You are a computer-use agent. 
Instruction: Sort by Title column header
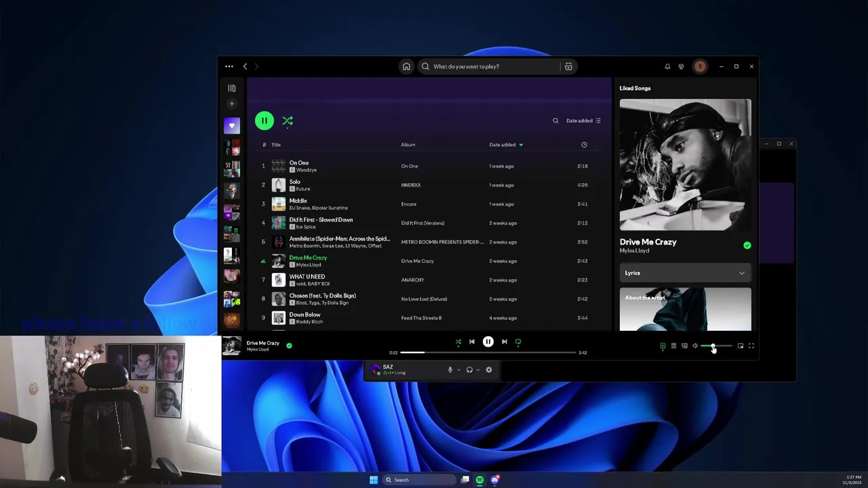pos(276,144)
